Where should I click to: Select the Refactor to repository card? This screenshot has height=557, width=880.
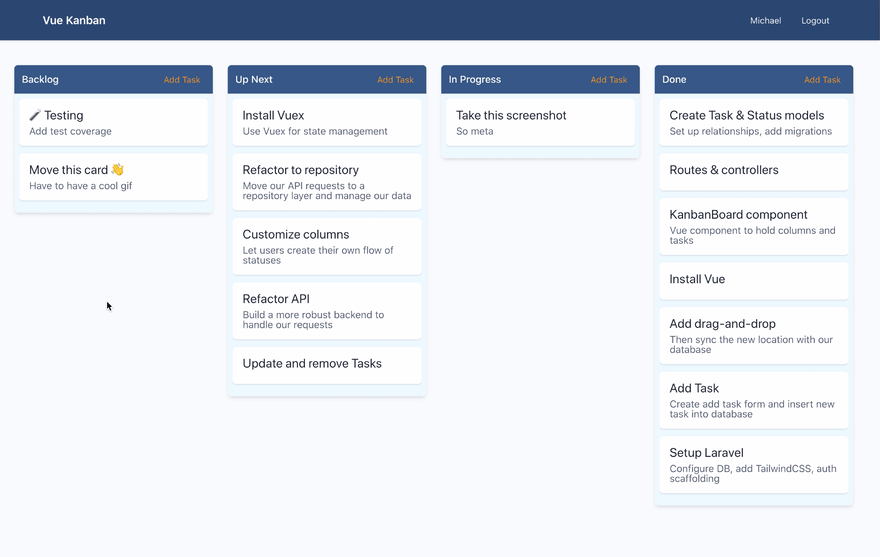[x=327, y=182]
